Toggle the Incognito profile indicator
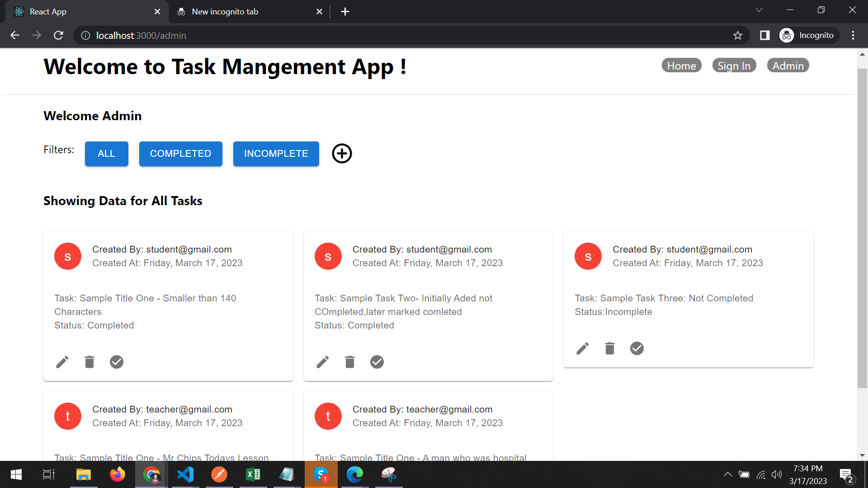Viewport: 868px width, 488px height. 808,35
